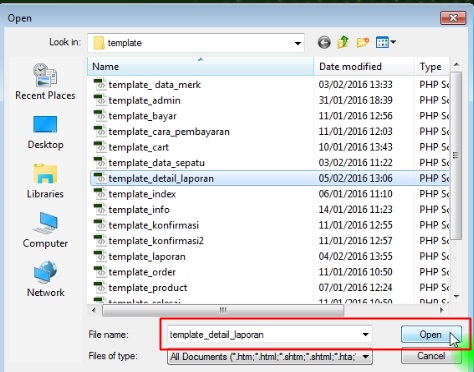Viewport: 474px width, 372px height.
Task: Sort files by Name column
Action: click(200, 66)
